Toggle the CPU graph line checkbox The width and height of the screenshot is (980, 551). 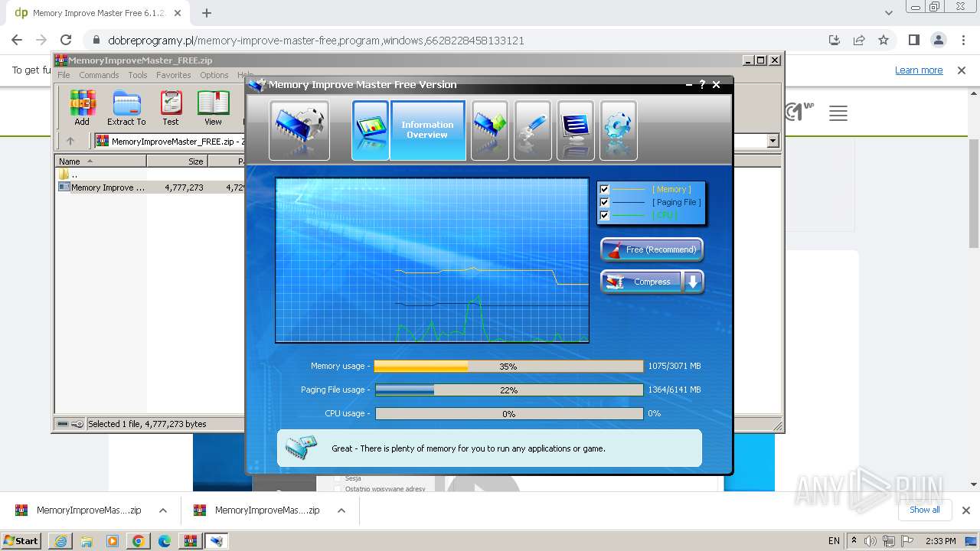[x=605, y=215]
